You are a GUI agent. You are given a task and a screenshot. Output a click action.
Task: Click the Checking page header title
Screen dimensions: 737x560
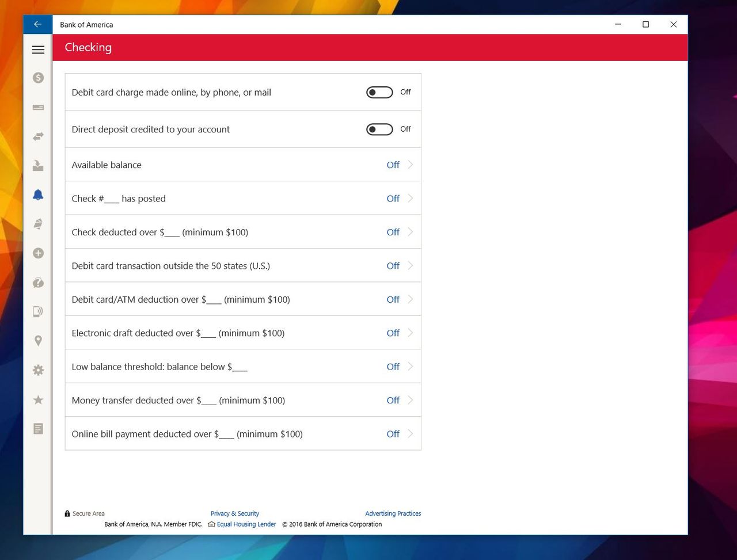[x=88, y=48]
